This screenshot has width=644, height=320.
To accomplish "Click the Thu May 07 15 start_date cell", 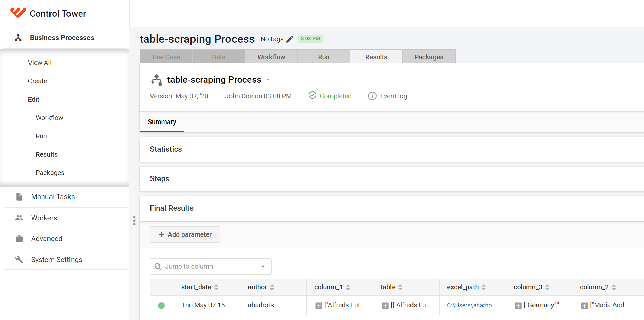I will pos(206,305).
